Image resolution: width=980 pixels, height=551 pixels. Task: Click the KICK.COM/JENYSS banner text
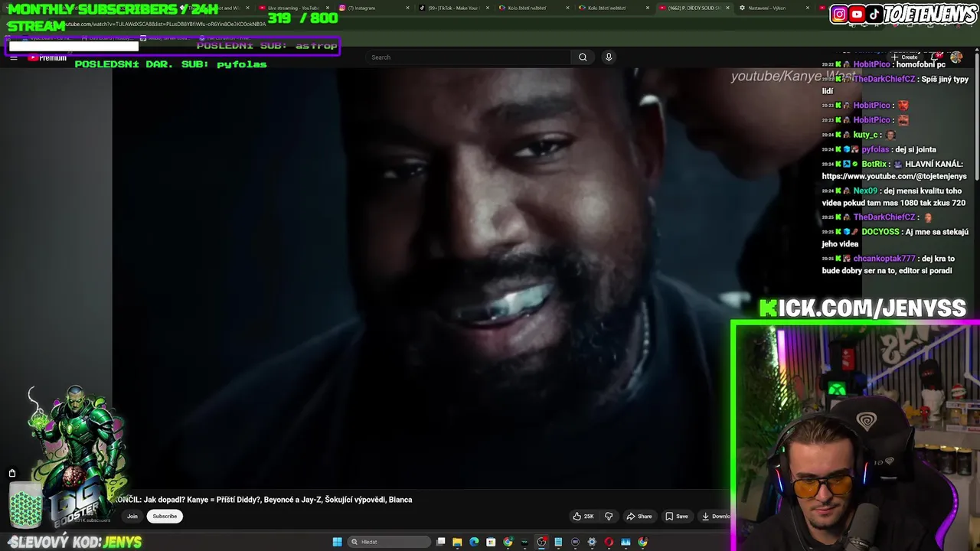(863, 308)
